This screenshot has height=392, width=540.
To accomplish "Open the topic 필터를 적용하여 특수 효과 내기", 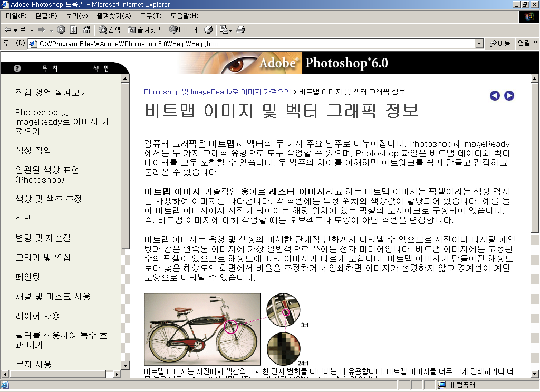I will 62,340.
